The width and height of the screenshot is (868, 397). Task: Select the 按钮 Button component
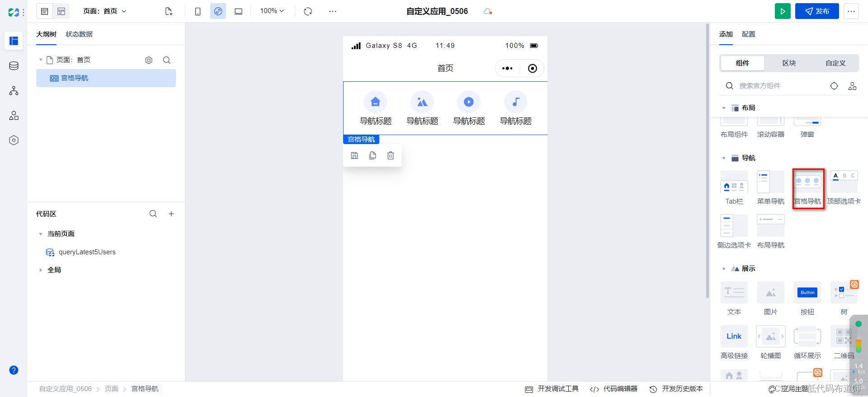(x=807, y=299)
